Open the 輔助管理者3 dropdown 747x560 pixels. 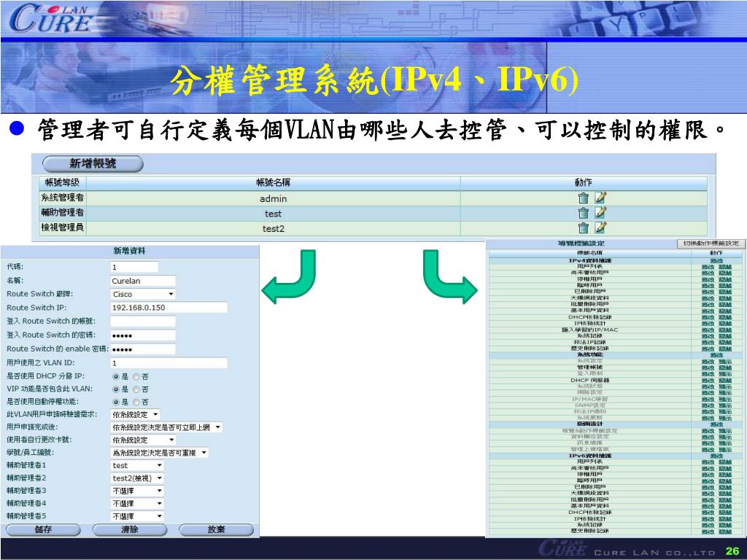tap(137, 491)
